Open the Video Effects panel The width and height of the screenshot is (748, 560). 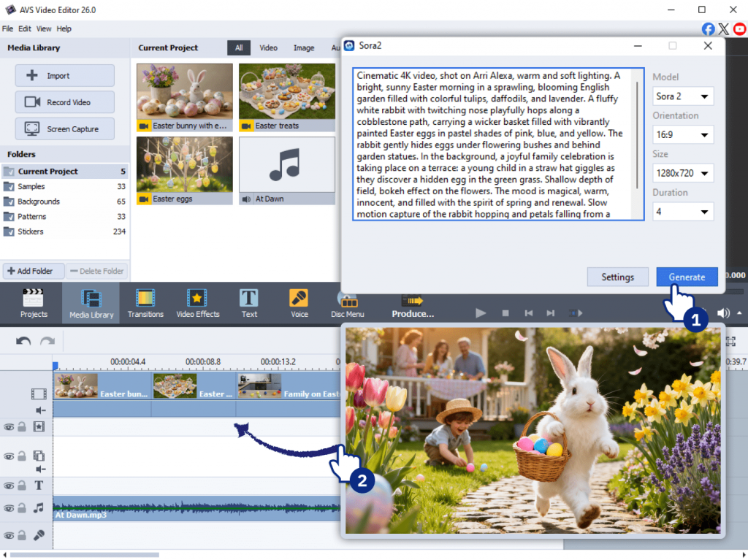(x=197, y=303)
